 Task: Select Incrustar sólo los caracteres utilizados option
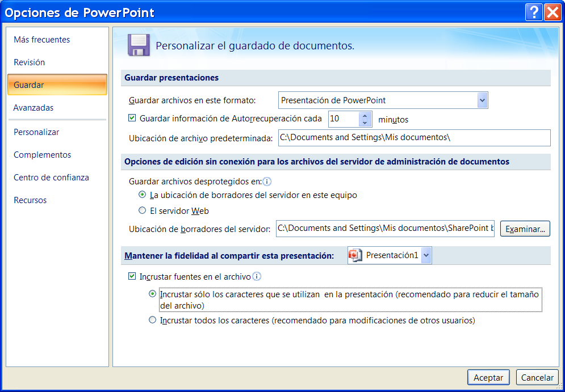click(x=152, y=294)
